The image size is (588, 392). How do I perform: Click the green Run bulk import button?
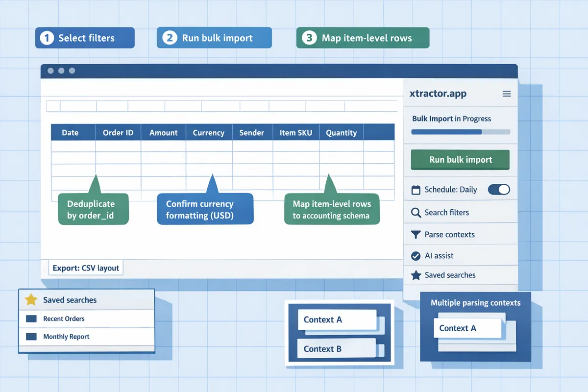461,160
